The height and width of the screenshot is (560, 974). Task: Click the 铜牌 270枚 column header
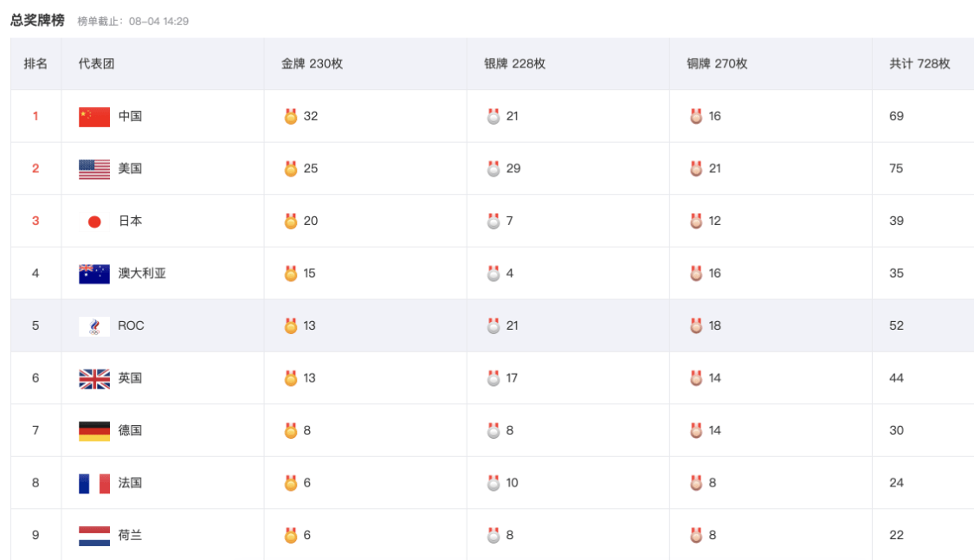[717, 63]
